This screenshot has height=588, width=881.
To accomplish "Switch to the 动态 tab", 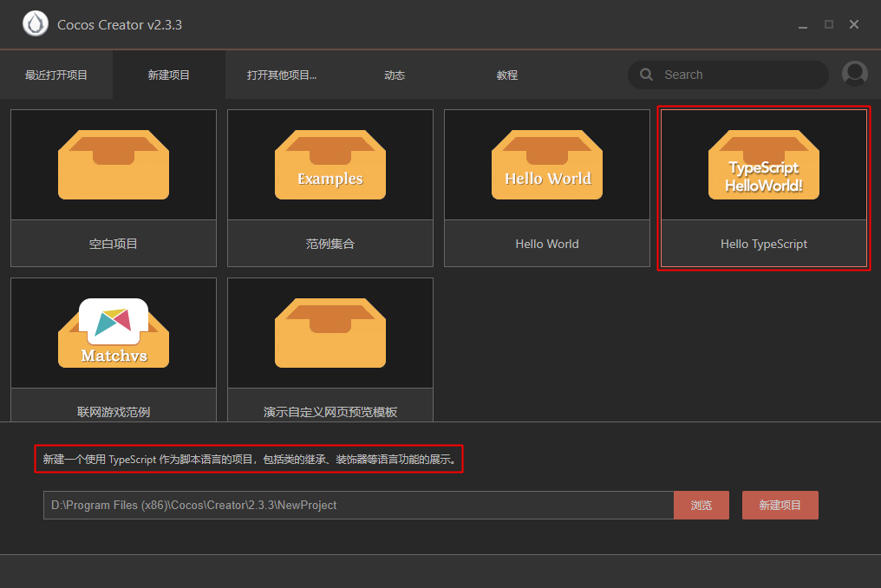I will click(x=395, y=75).
